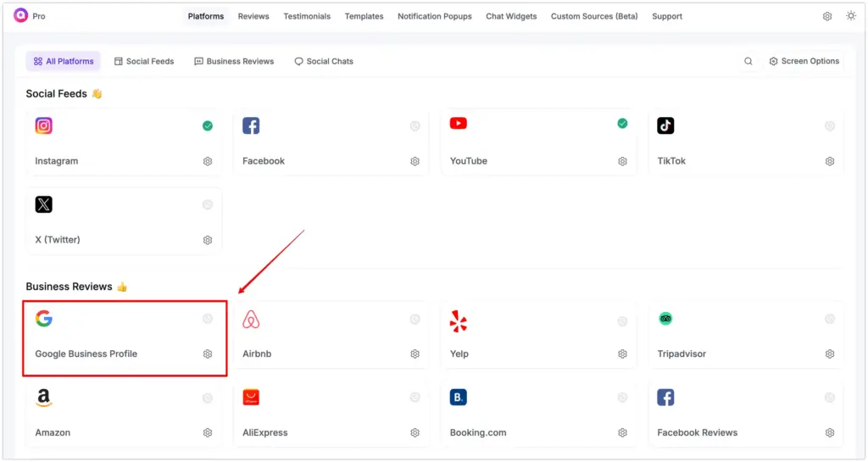Open Tripadvisor settings gear
868x462 pixels.
(830, 354)
